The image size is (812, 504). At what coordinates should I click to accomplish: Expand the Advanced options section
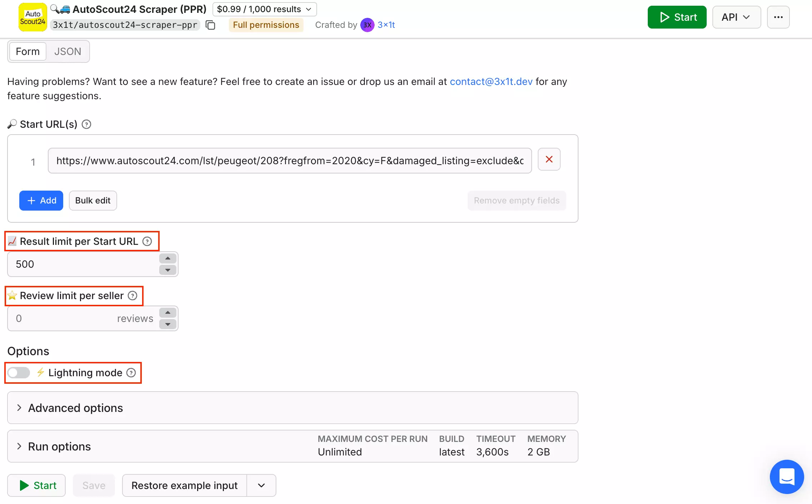click(292, 408)
